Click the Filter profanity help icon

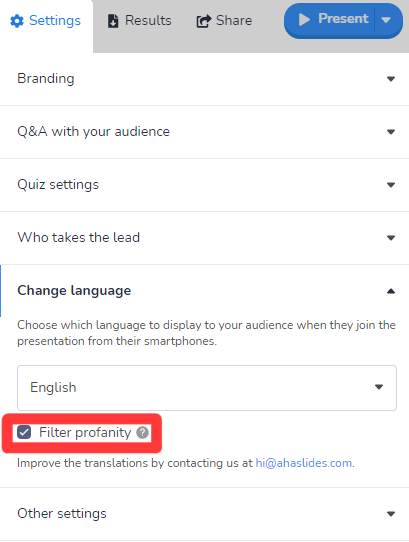142,432
